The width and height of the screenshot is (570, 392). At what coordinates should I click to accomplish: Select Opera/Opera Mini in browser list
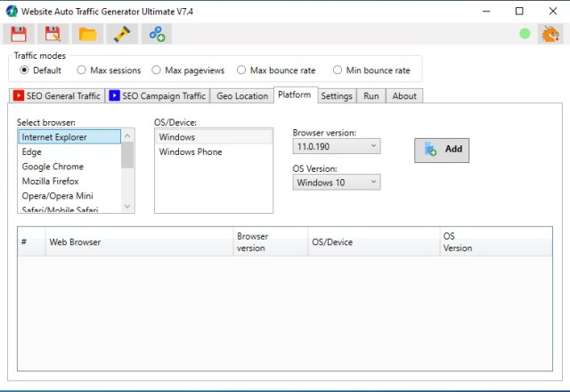[69, 196]
